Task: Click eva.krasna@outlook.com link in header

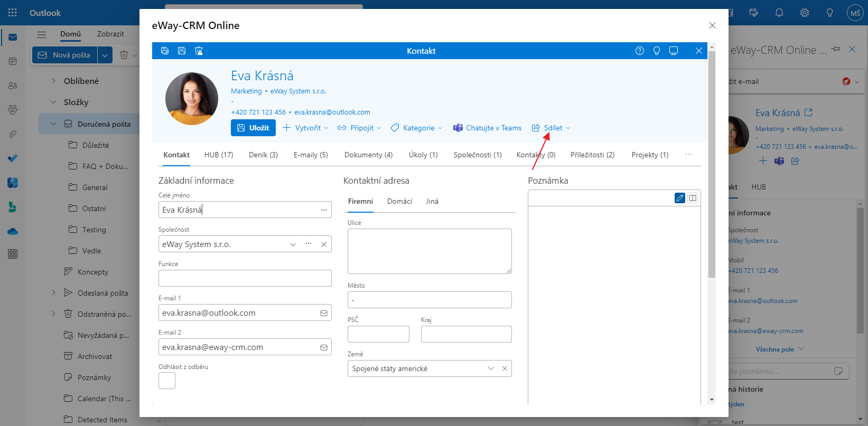Action: (332, 112)
